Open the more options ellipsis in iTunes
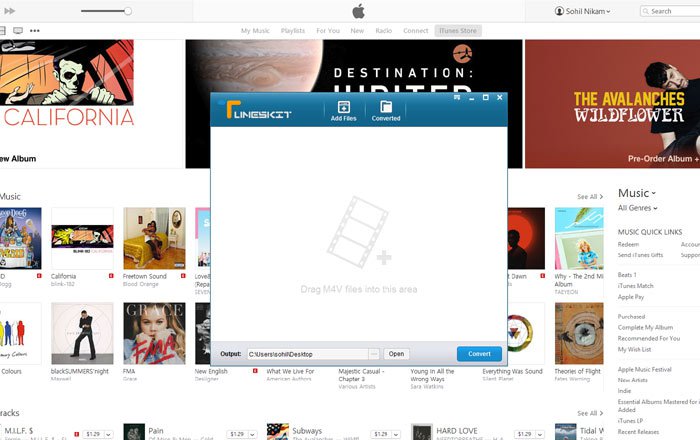 pos(34,31)
